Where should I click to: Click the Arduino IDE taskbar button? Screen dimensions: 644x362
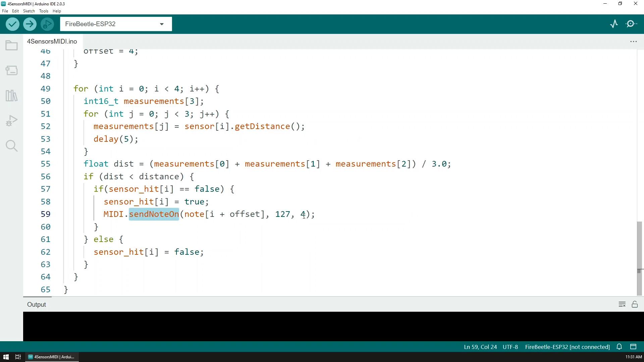(x=52, y=357)
